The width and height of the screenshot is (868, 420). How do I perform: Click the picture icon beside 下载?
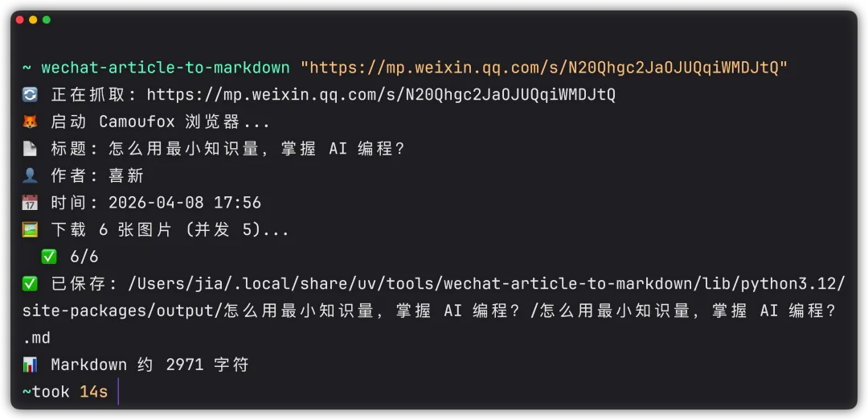pos(30,230)
